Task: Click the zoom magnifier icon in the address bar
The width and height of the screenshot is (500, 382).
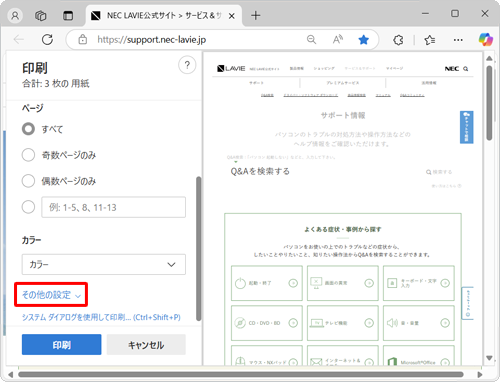Action: [311, 40]
